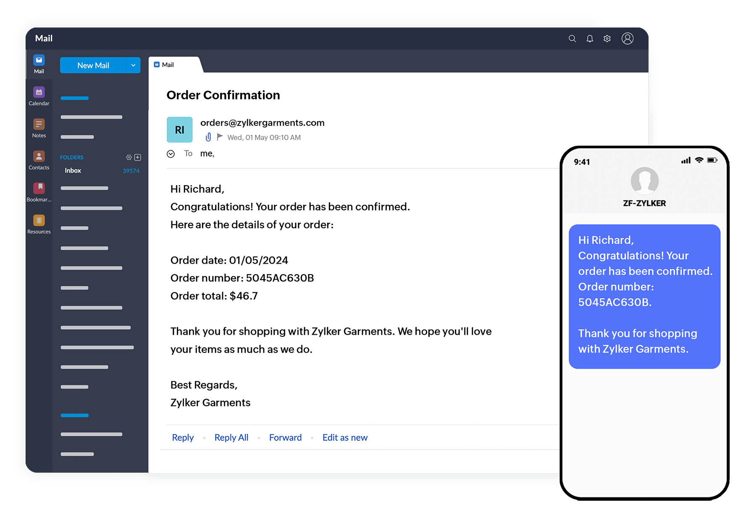Flag the Order Confirmation email

click(x=220, y=137)
